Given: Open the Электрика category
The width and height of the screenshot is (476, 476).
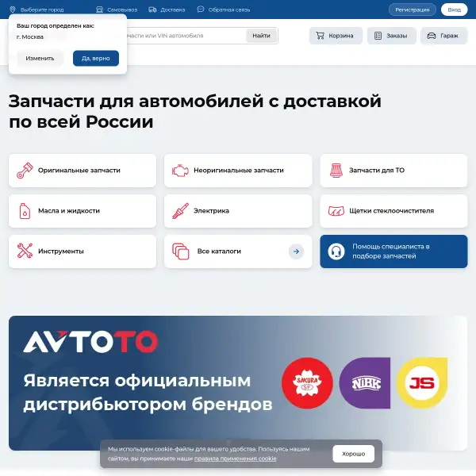Looking at the screenshot, I should point(238,211).
